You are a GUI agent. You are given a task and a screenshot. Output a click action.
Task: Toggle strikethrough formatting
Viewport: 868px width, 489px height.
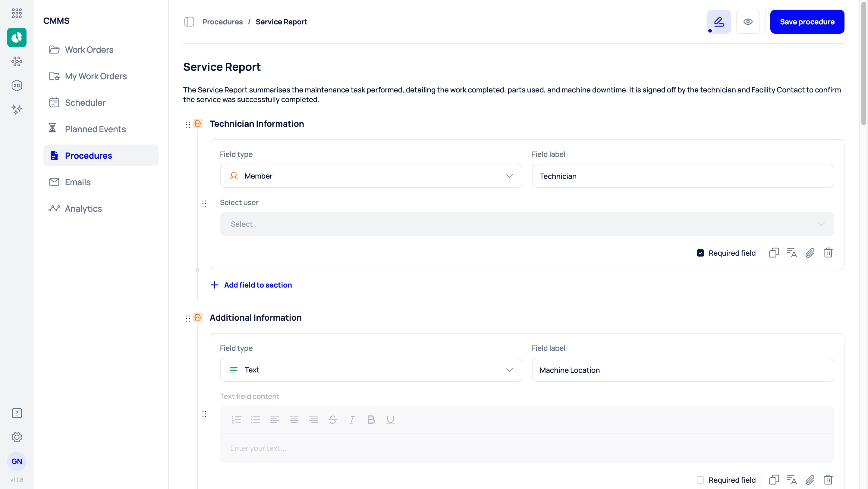(332, 420)
